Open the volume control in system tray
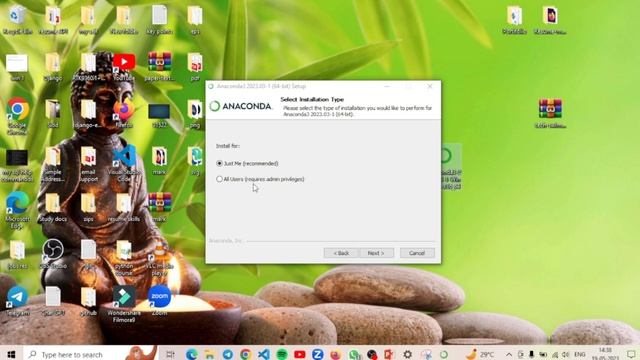This screenshot has width=640, height=360. (x=566, y=354)
